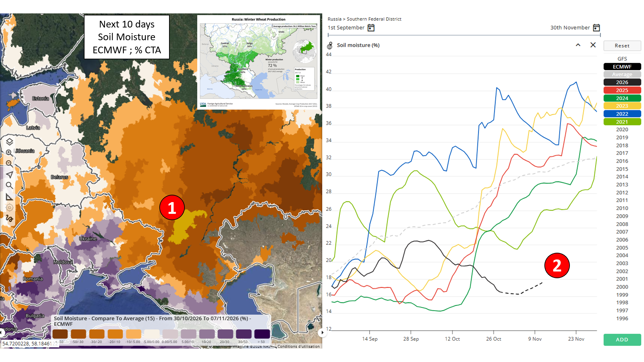Toggle the 2022 year series
The width and height of the screenshot is (644, 362).
[622, 114]
